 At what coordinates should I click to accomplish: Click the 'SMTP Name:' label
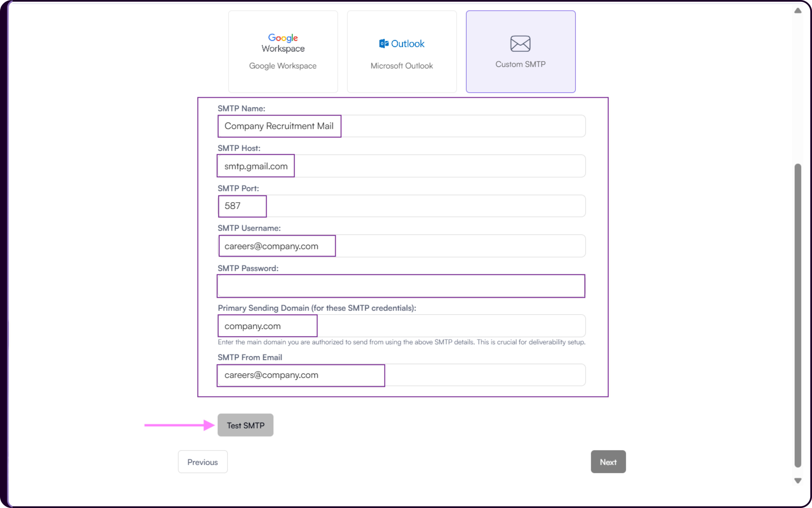[241, 109]
